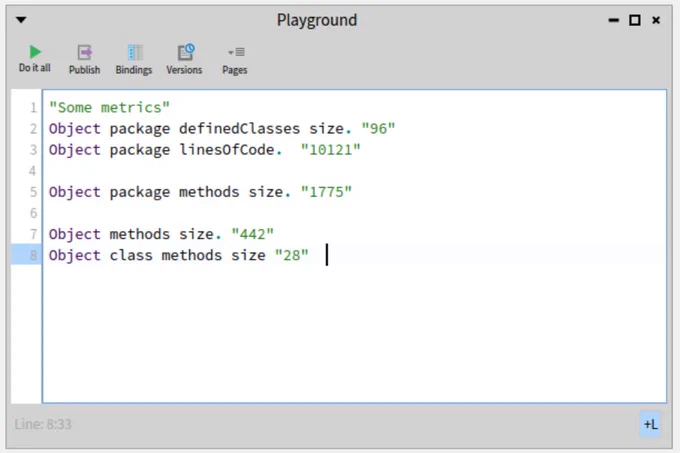
Task: Select line number 8 in the gutter
Action: [33, 255]
